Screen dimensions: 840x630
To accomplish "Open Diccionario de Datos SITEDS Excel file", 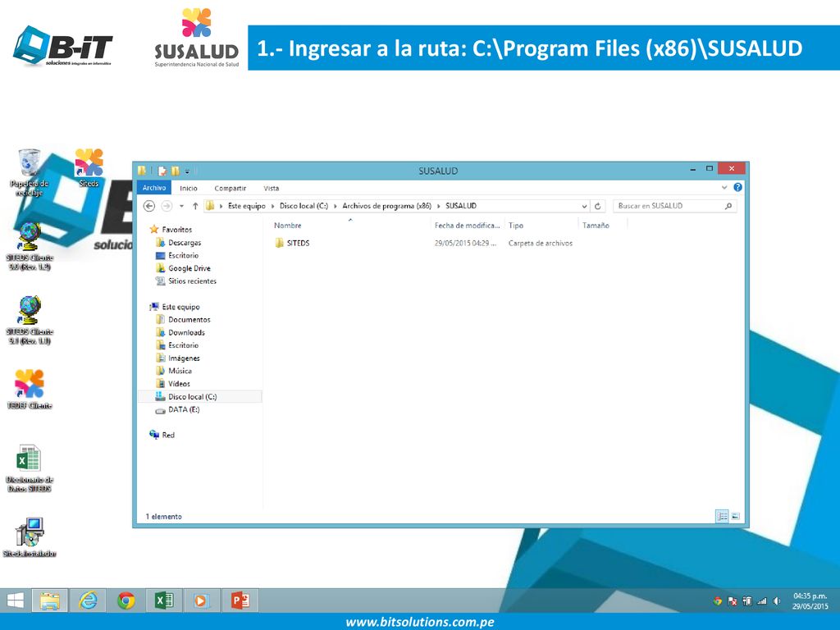I will (29, 468).
